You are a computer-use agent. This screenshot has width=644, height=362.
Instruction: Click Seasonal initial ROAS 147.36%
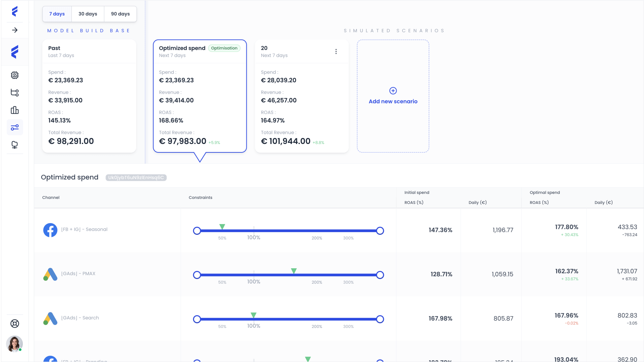click(441, 230)
